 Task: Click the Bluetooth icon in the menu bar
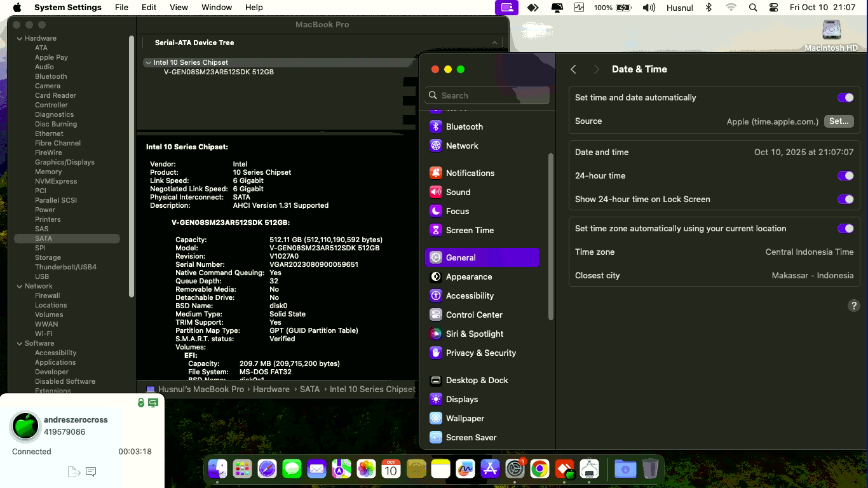pyautogui.click(x=709, y=8)
